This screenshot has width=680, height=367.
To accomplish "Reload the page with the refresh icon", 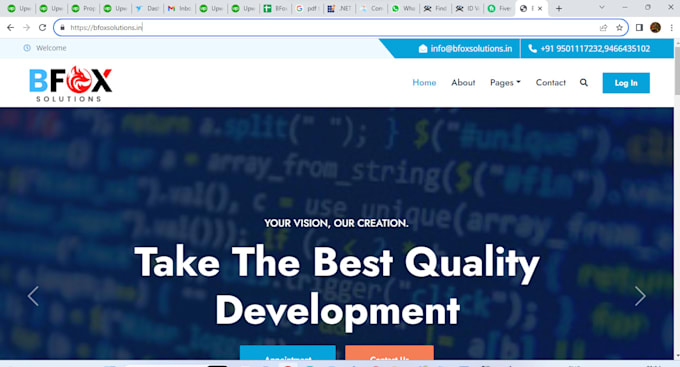I will pyautogui.click(x=42, y=27).
